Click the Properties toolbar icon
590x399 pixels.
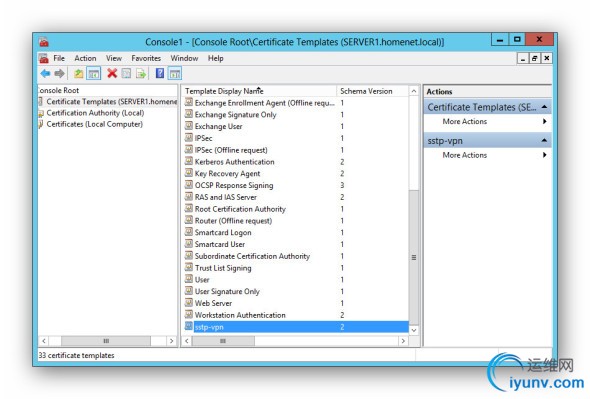click(126, 73)
